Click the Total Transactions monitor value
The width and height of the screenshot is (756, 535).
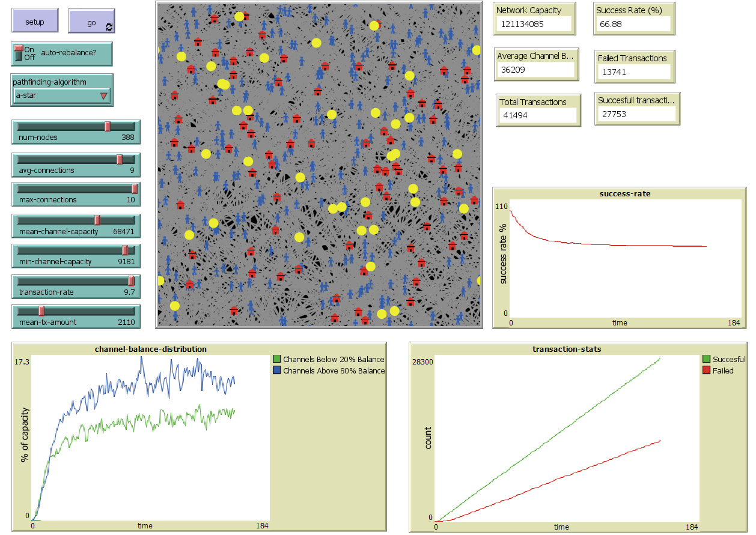[537, 115]
